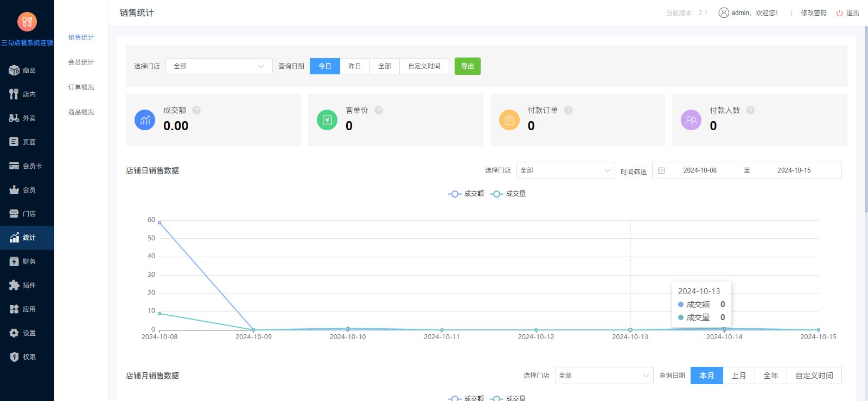Image resolution: width=868 pixels, height=401 pixels.
Task: Select 上月 monthly date tab
Action: pos(739,375)
